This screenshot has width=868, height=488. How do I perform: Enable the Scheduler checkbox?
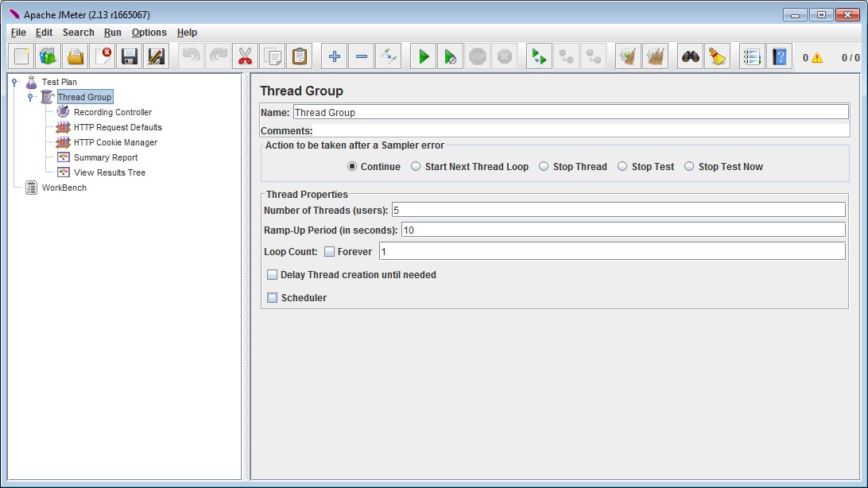273,298
